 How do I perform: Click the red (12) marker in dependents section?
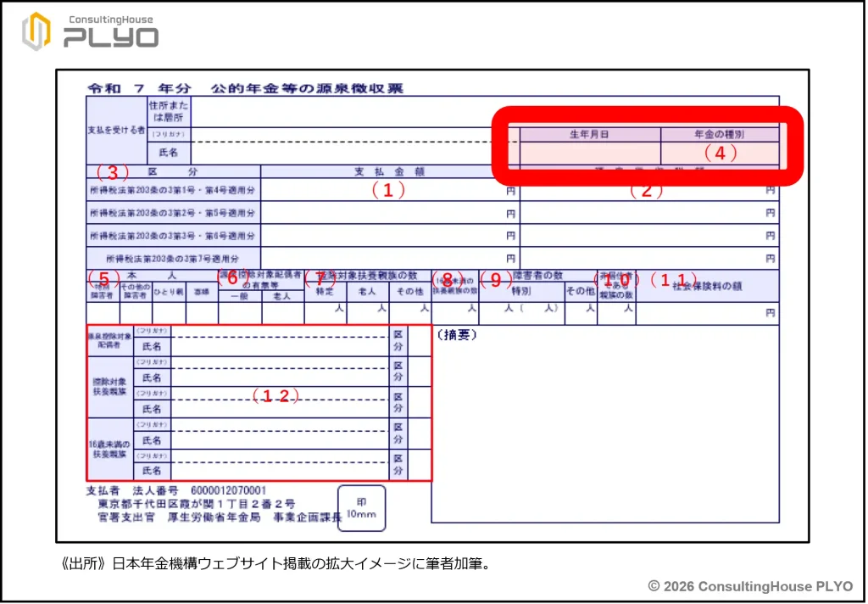click(277, 396)
